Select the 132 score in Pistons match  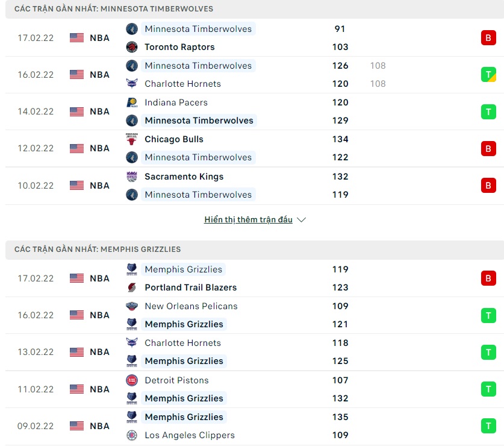coord(340,398)
